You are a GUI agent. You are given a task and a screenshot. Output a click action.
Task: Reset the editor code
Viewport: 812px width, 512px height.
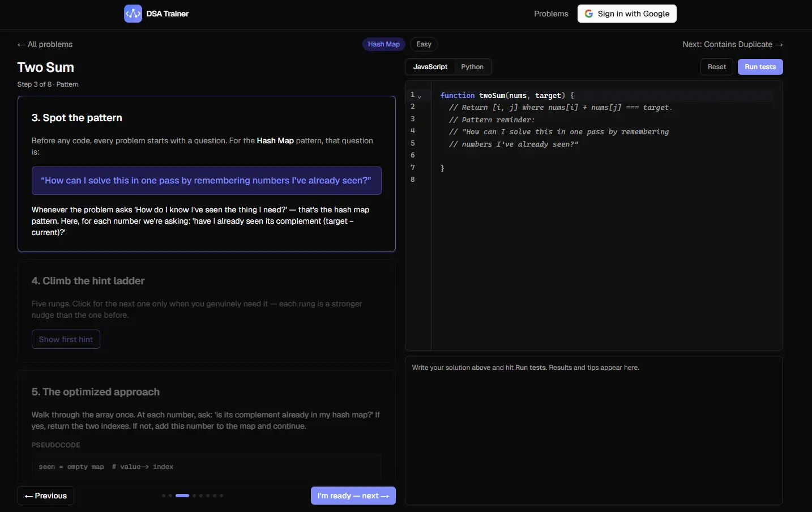[x=716, y=67]
